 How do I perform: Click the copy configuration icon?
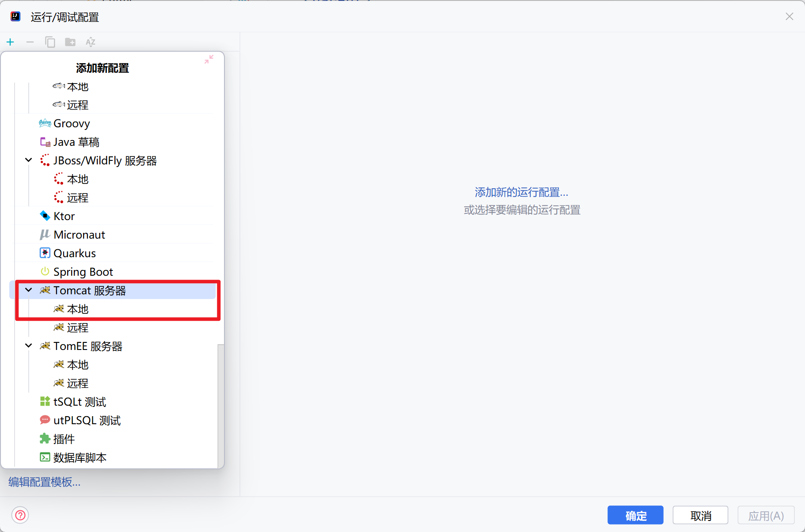click(x=50, y=42)
